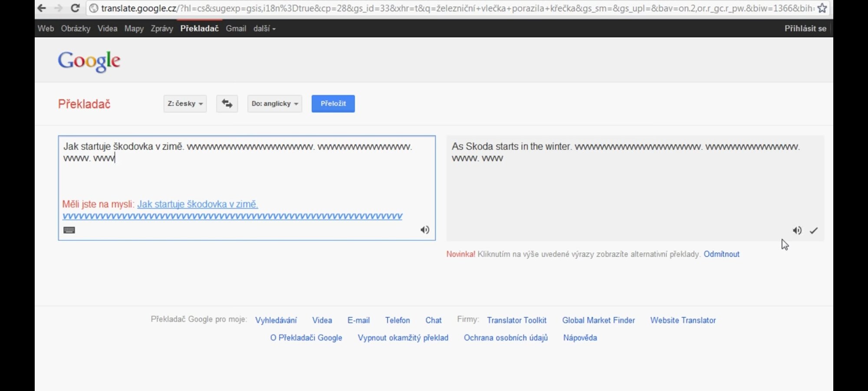Play translated text audio speaker icon
Viewport: 868px width, 391px height.
click(x=797, y=231)
